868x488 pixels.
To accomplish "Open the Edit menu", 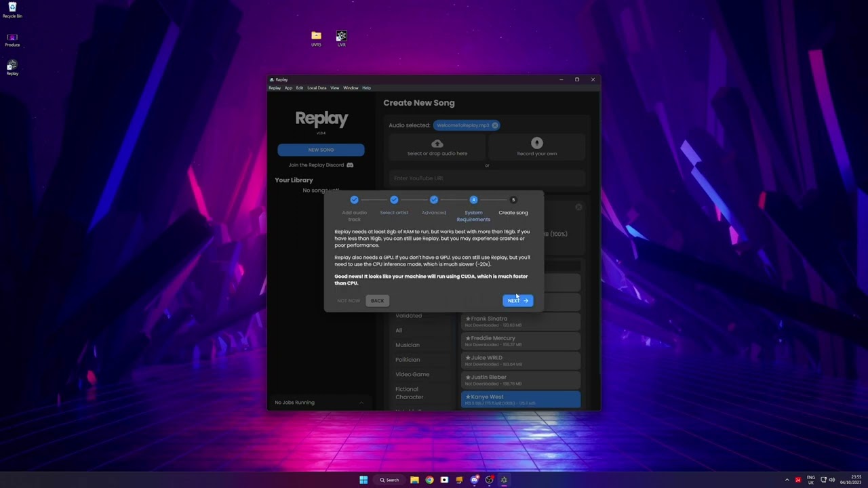I will click(x=299, y=88).
